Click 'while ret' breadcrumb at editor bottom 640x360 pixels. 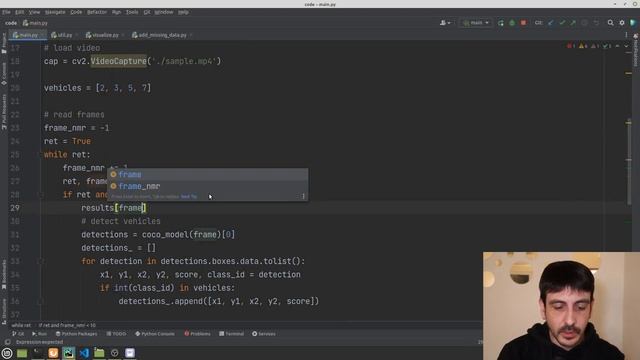coord(21,325)
